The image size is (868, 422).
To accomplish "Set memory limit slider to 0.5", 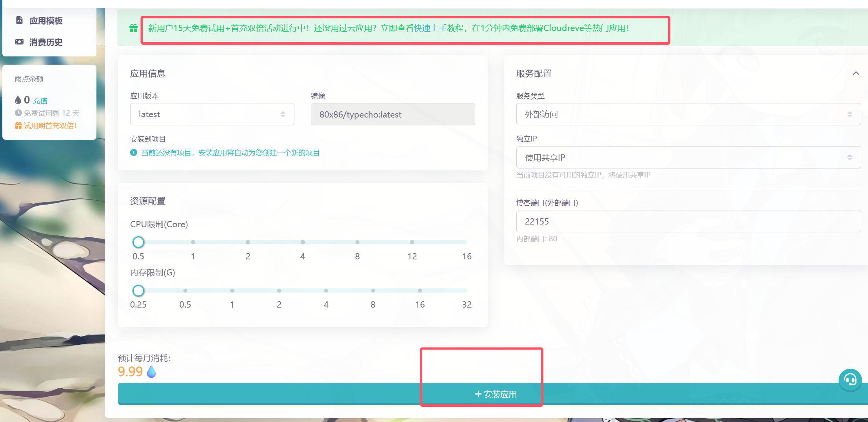I will 185,290.
